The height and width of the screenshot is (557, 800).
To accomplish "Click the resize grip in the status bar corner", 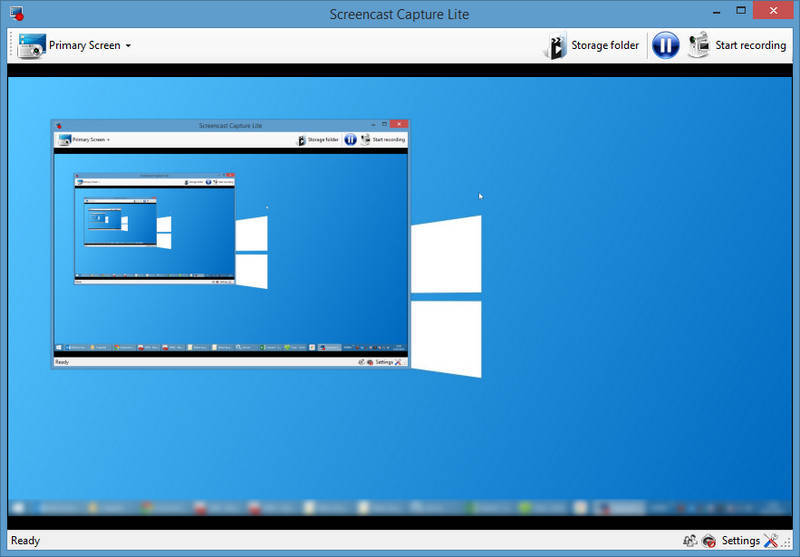I will (x=786, y=544).
